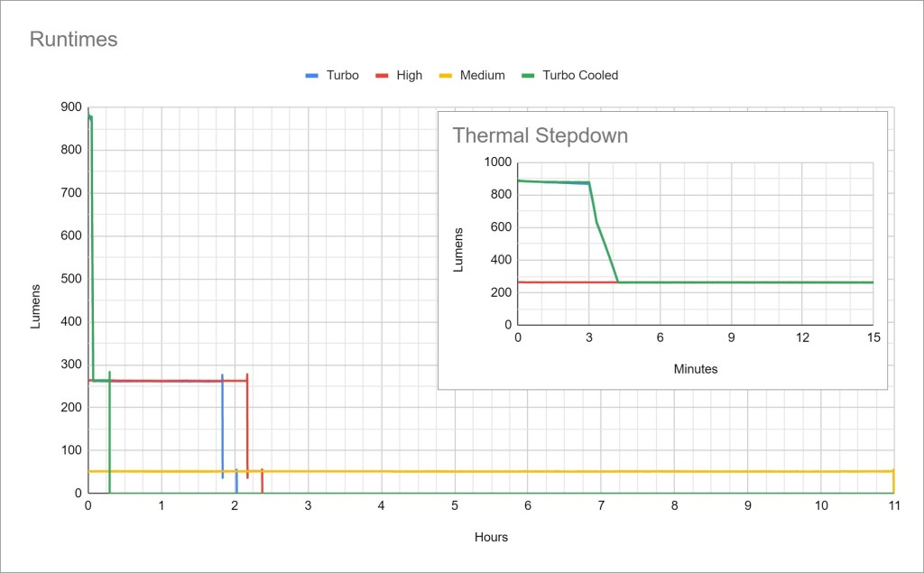Screen dimensions: 924x573
Task: Select the Hours x-axis label
Action: coord(491,537)
